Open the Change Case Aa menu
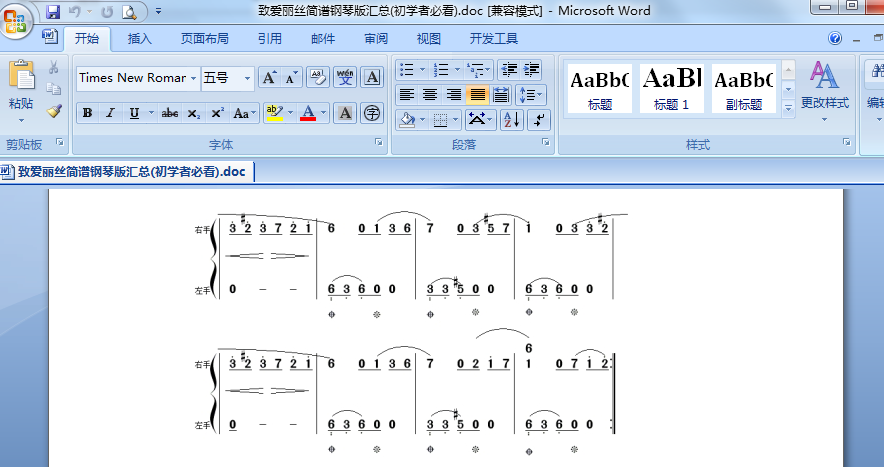The height and width of the screenshot is (467, 884). pyautogui.click(x=244, y=113)
